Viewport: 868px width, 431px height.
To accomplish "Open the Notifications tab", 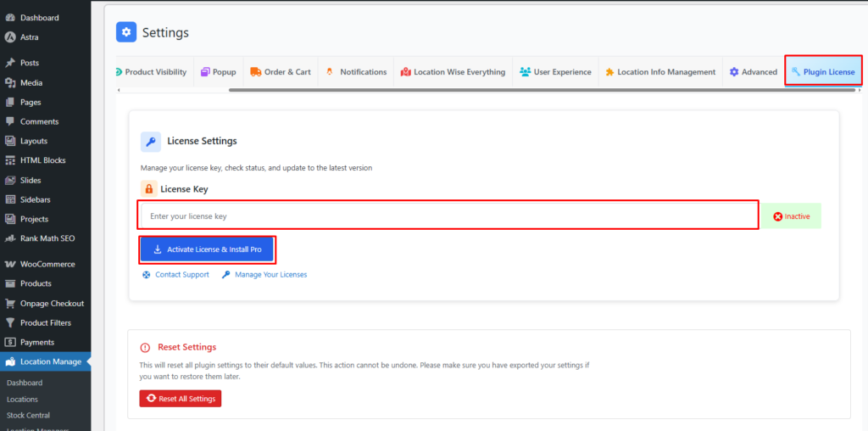I will coord(356,72).
